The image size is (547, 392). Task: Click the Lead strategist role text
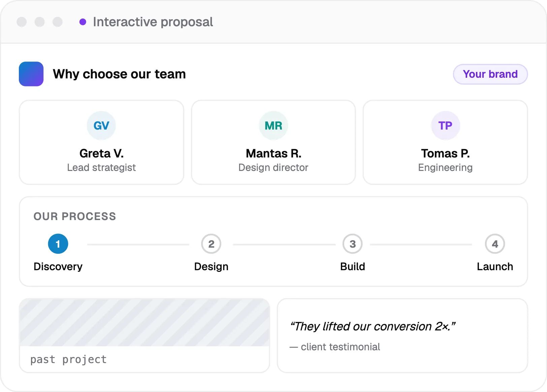tap(101, 168)
